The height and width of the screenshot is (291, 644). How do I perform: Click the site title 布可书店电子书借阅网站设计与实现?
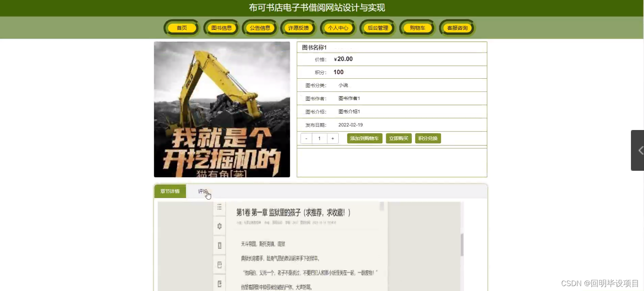[x=317, y=8]
